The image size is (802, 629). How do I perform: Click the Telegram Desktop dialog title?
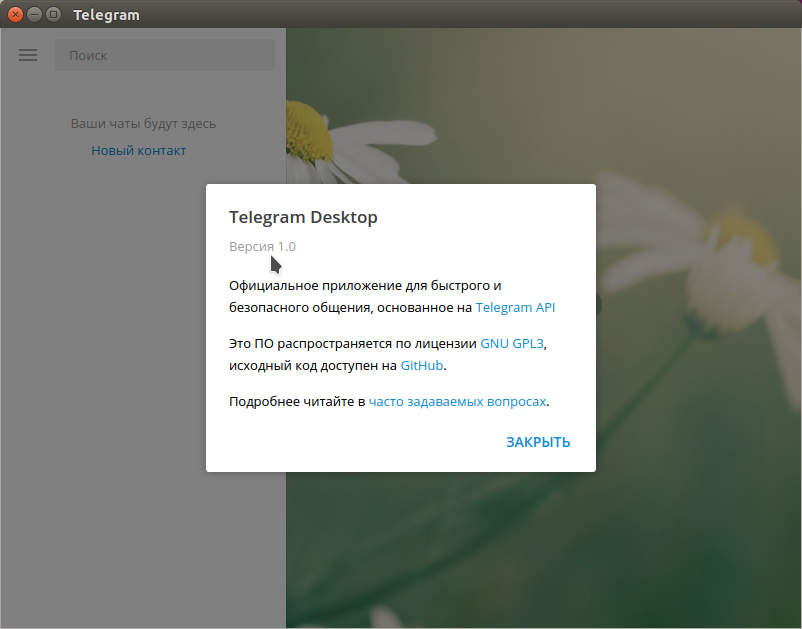tap(303, 217)
